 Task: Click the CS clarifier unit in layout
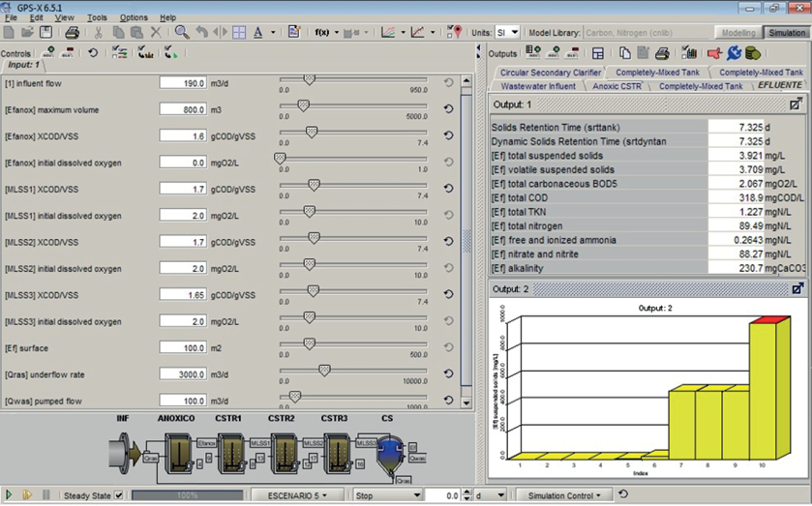pos(390,451)
